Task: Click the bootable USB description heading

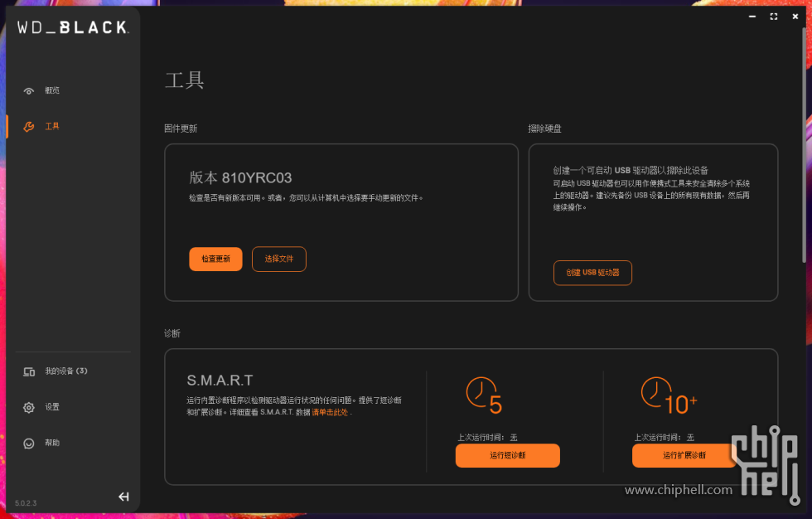Action: pos(631,171)
